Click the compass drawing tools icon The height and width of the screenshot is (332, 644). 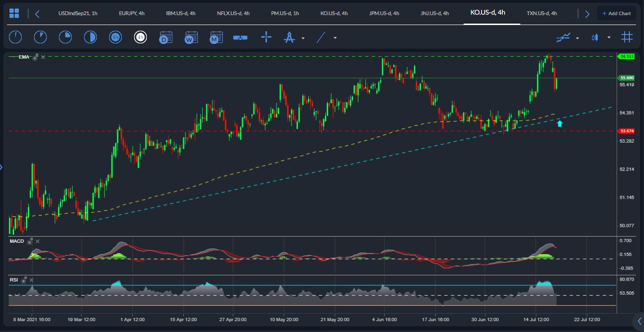(289, 37)
